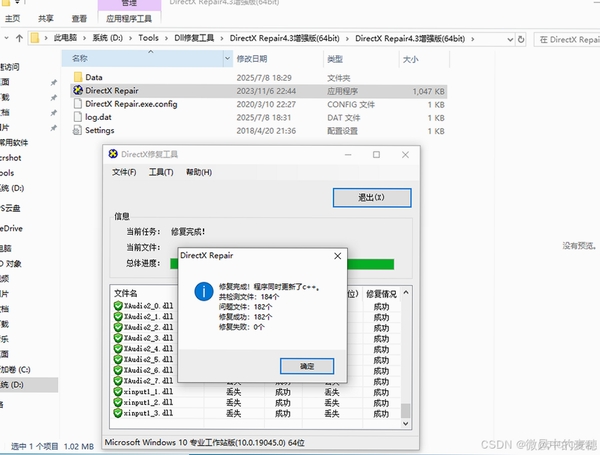Image resolution: width=600 pixels, height=455 pixels.
Task: Select the 常用软件 quick access item
Action: 14,143
